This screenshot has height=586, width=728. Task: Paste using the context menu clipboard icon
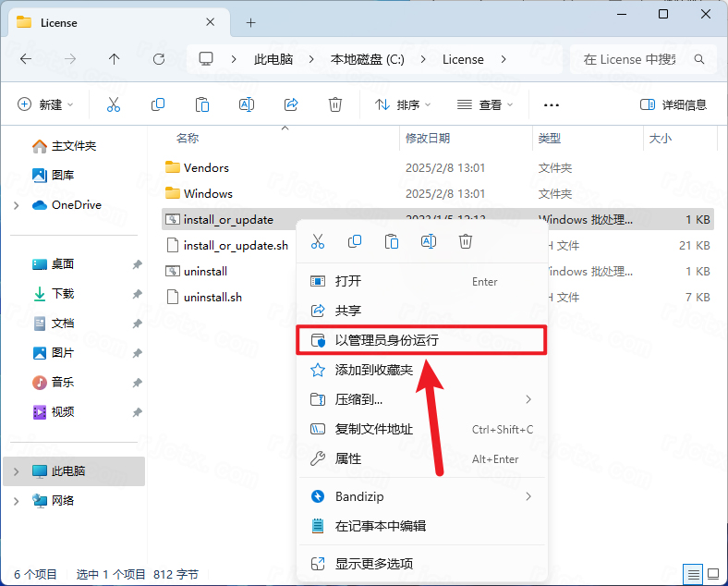[392, 241]
